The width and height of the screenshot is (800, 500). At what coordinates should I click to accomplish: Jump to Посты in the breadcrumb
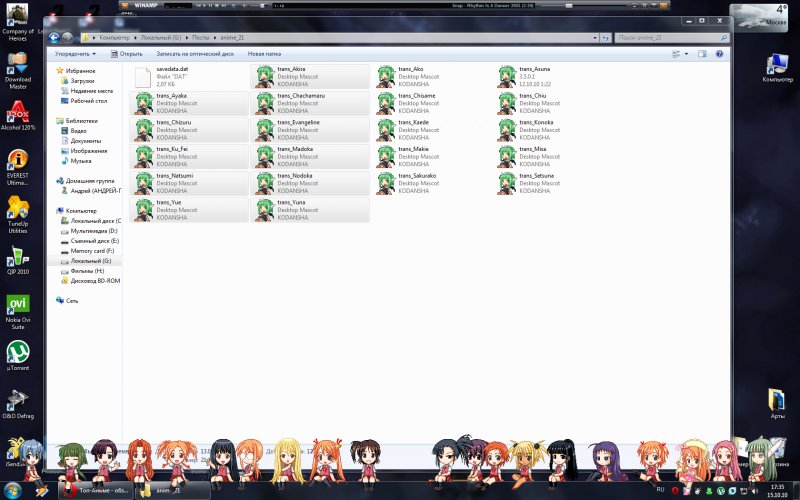[x=201, y=38]
